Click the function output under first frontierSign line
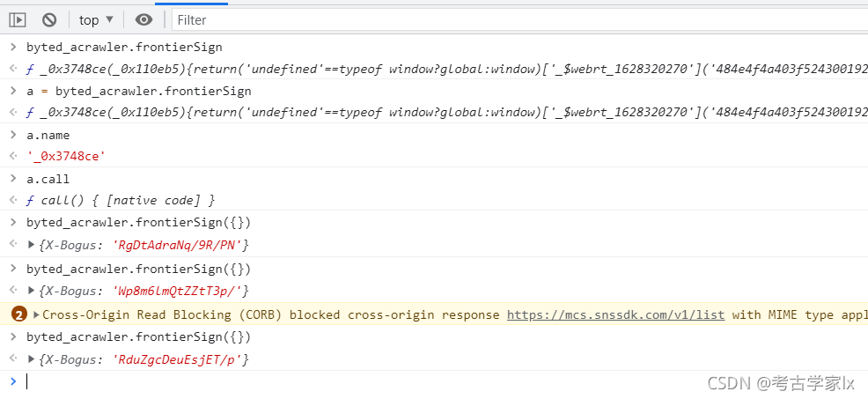 pyautogui.click(x=446, y=69)
